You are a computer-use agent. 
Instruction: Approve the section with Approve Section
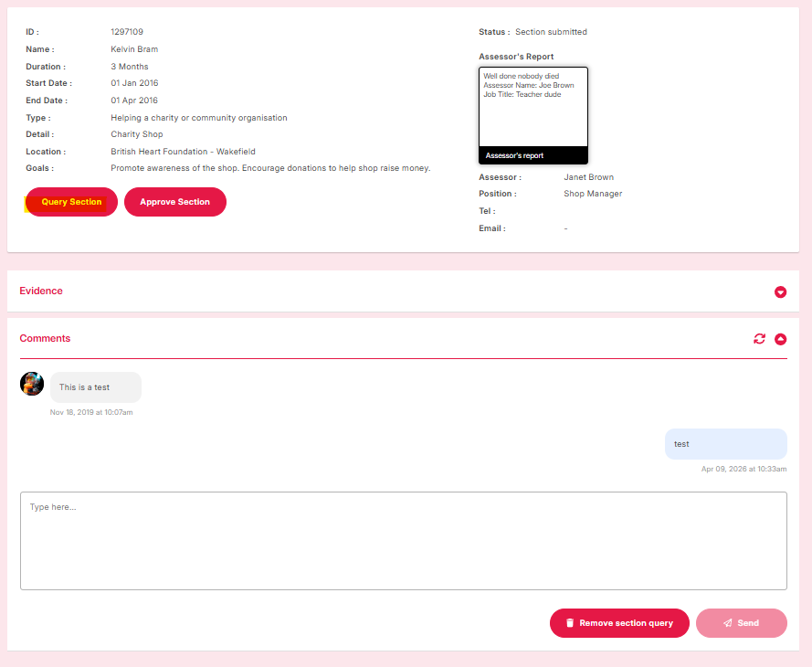pyautogui.click(x=174, y=202)
